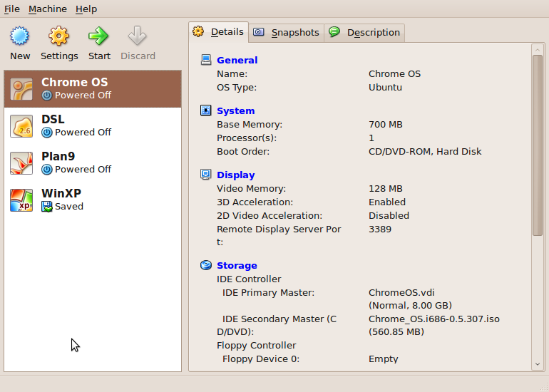Click the 'IDE Primary Master:' label
The height and width of the screenshot is (392, 549).
(268, 293)
